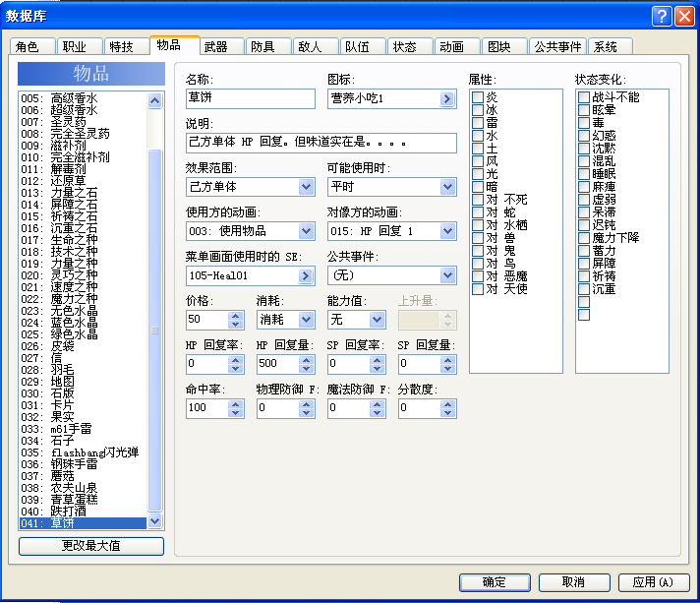This screenshot has width=700, height=603.
Task: Click the 命中率 spinner arrows
Action: click(x=236, y=408)
